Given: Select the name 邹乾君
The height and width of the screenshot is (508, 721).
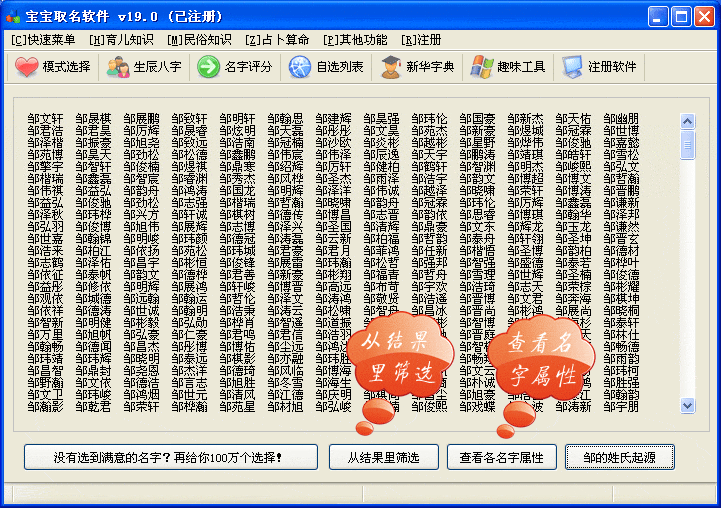Looking at the screenshot, I should click(x=93, y=406).
